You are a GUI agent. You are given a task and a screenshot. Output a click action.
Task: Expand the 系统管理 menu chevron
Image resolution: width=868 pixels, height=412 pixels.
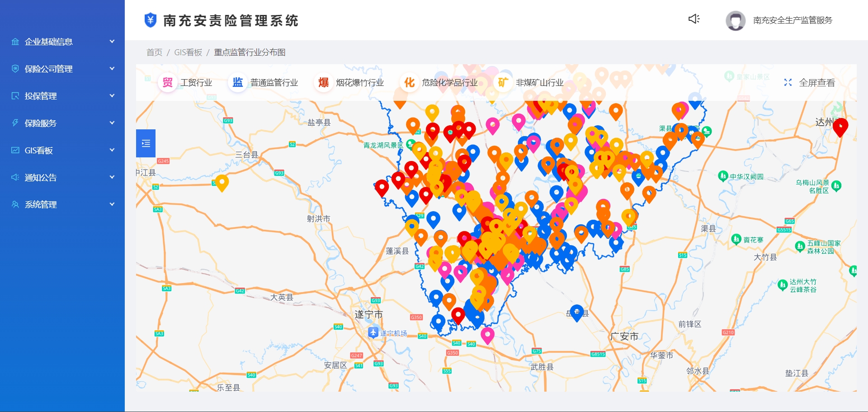[112, 204]
